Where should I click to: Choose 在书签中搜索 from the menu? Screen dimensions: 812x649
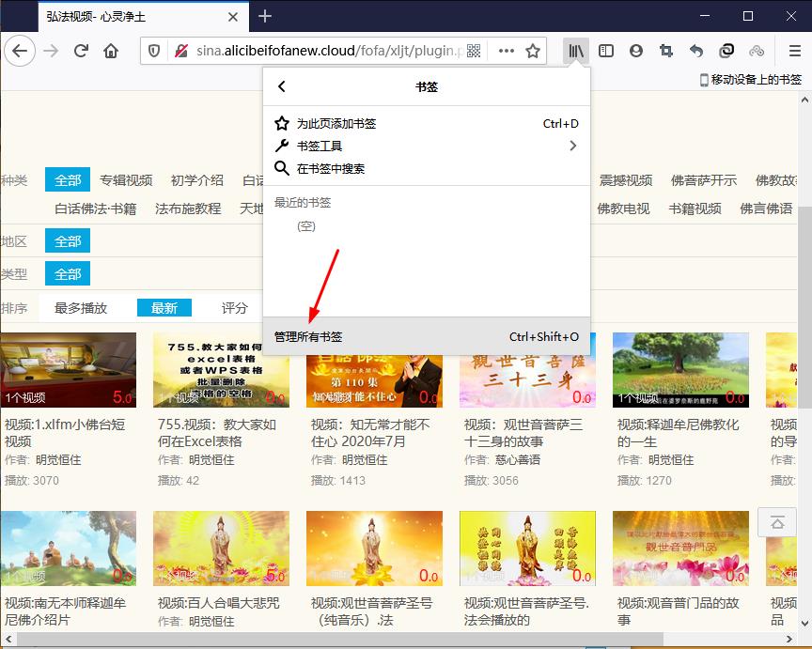coord(426,168)
